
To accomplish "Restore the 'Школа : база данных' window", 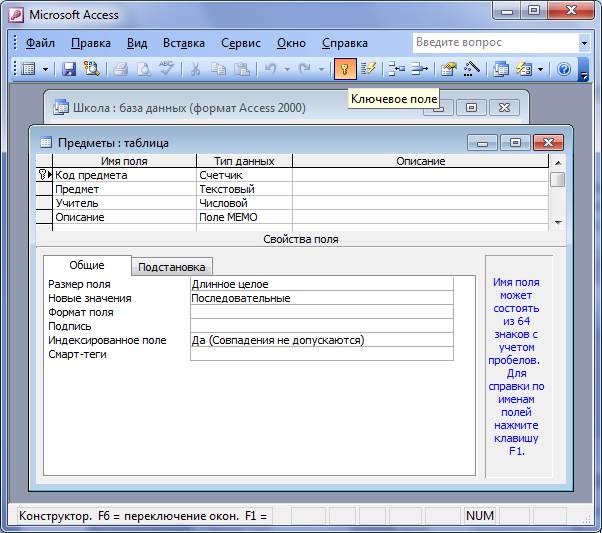I will [x=471, y=108].
